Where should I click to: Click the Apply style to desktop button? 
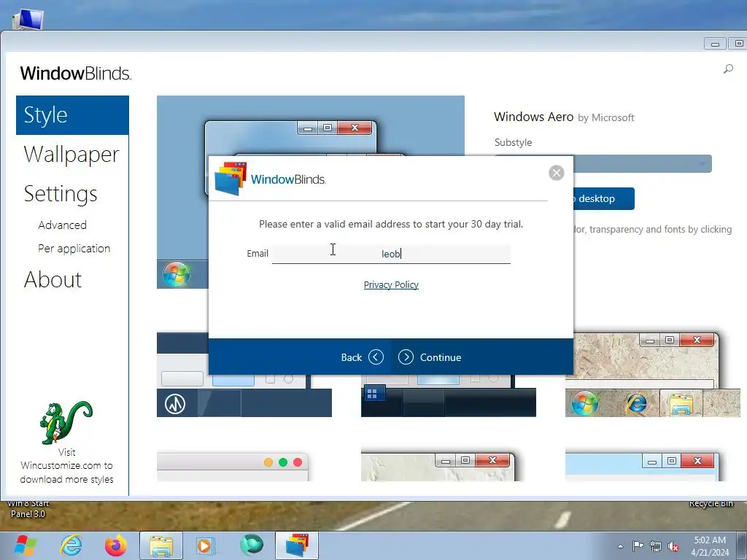(x=604, y=198)
